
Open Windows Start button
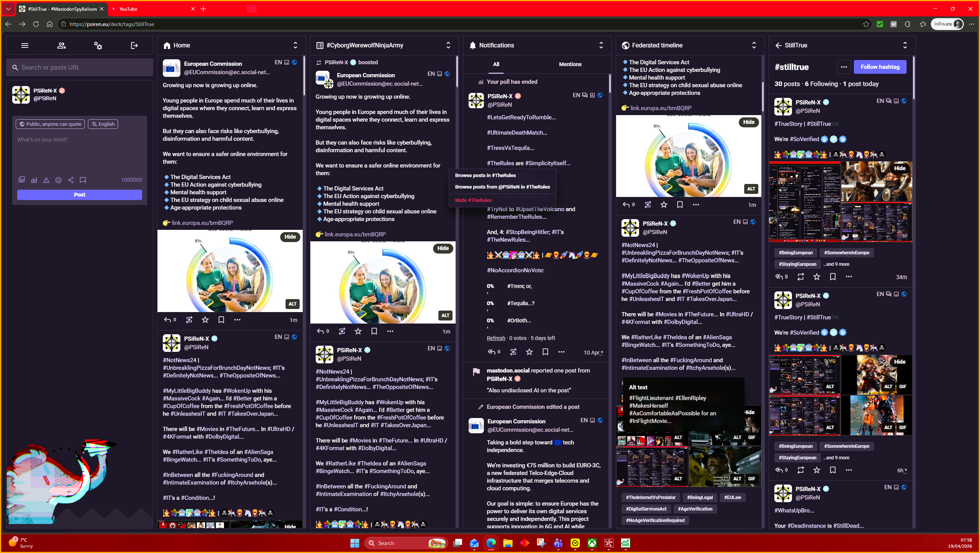click(355, 543)
